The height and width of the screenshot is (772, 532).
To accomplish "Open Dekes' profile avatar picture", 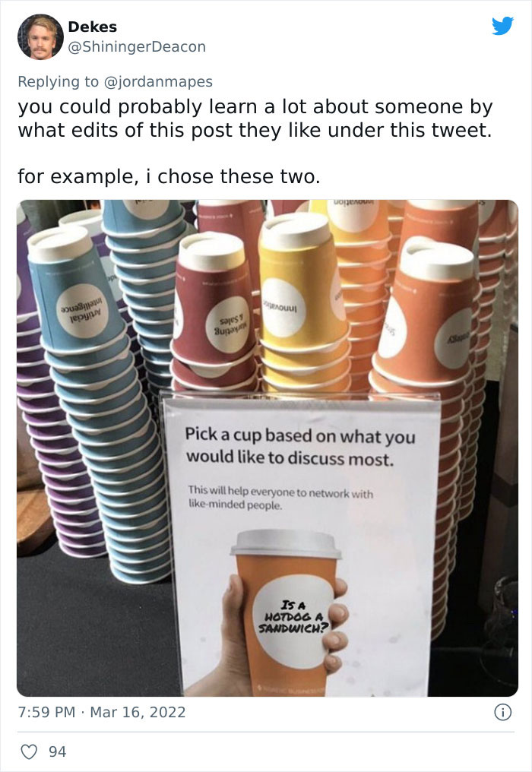I will click(40, 37).
